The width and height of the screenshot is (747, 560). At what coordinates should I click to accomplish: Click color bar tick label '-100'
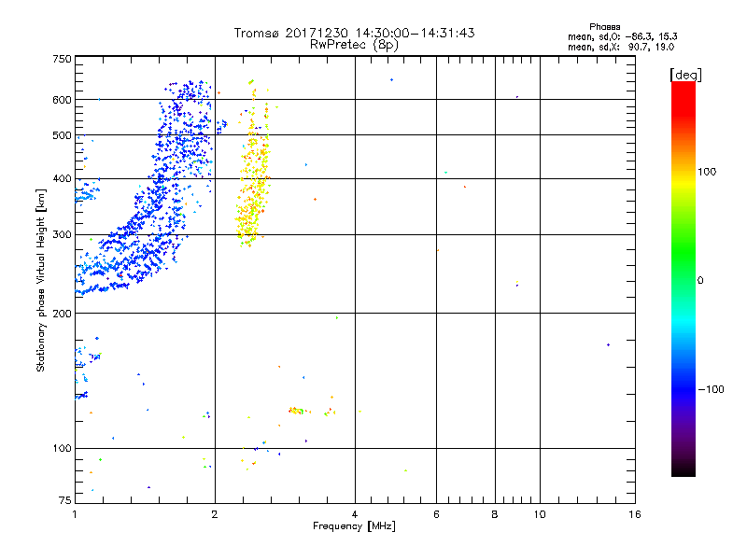coord(711,389)
